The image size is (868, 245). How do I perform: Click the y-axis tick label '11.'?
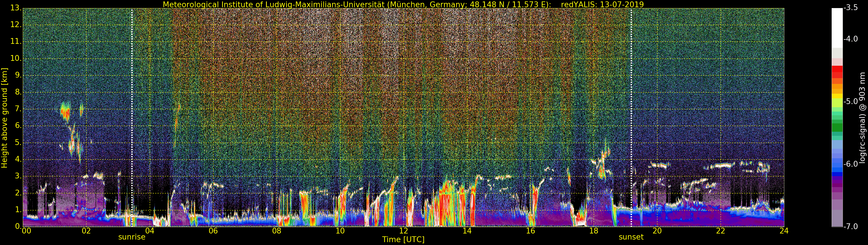16,42
